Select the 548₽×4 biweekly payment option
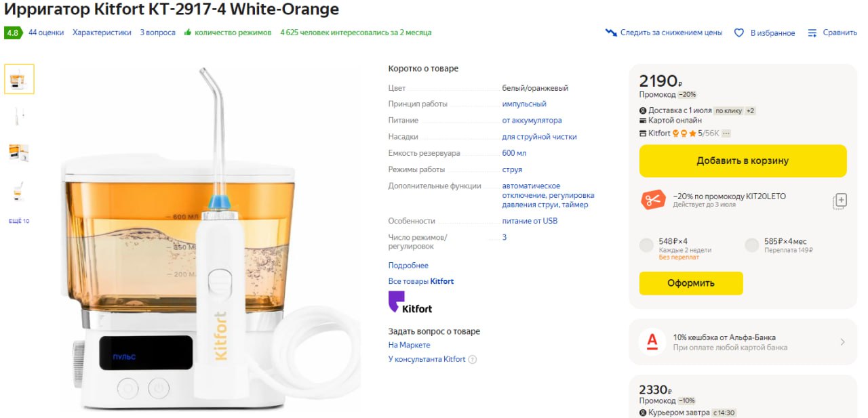Screen dimensions: 868x418 click(x=646, y=245)
